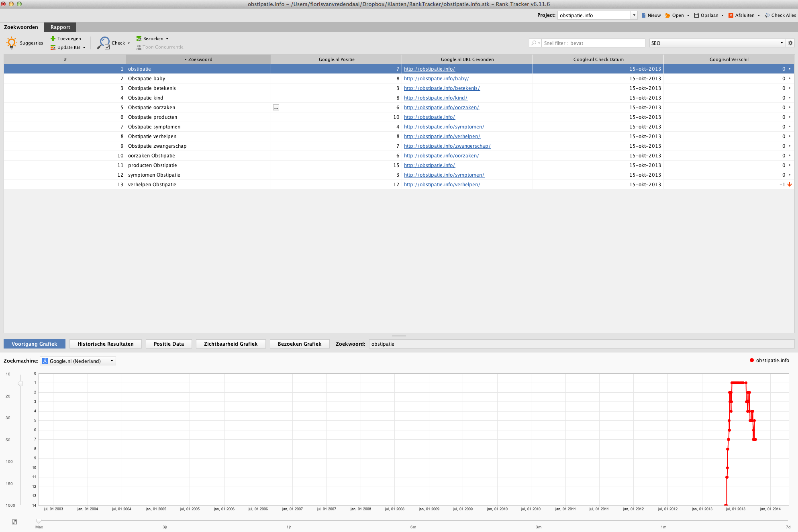Image resolution: width=798 pixels, height=532 pixels.
Task: Click the Opslaan floppy disk icon
Action: [x=696, y=15]
